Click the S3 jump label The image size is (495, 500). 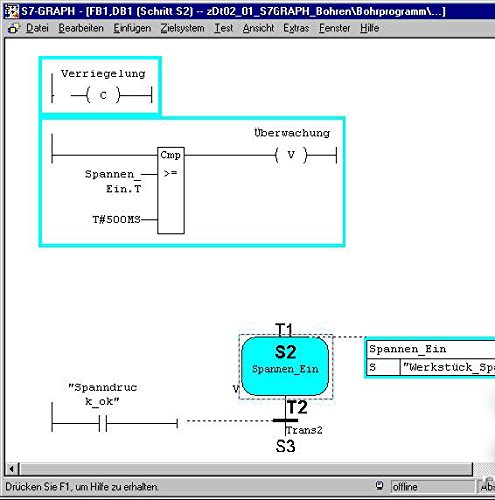coord(286,446)
